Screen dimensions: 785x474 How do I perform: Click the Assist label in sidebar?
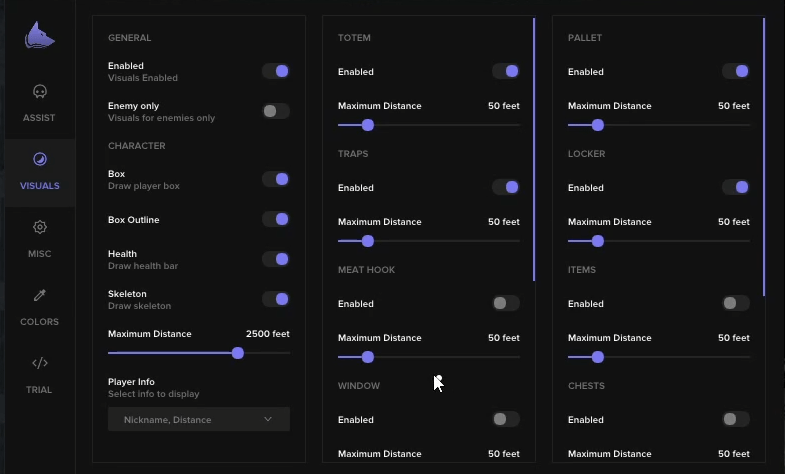pyautogui.click(x=40, y=118)
